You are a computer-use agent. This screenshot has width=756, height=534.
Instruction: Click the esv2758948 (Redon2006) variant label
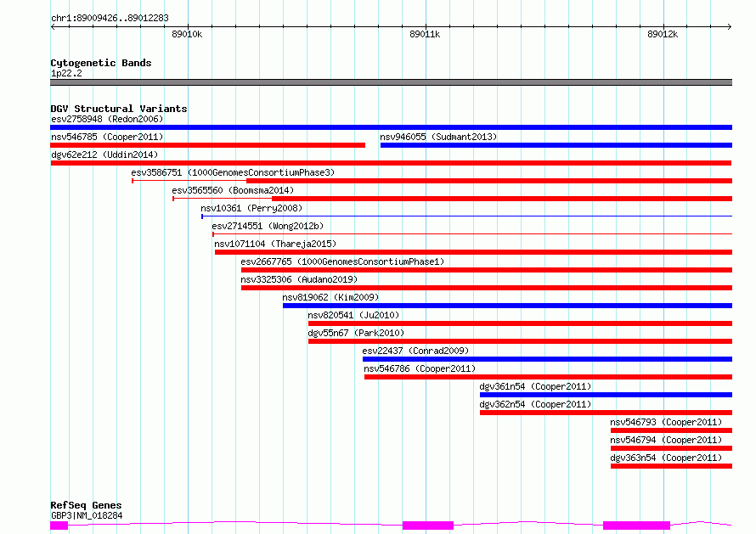coord(107,119)
